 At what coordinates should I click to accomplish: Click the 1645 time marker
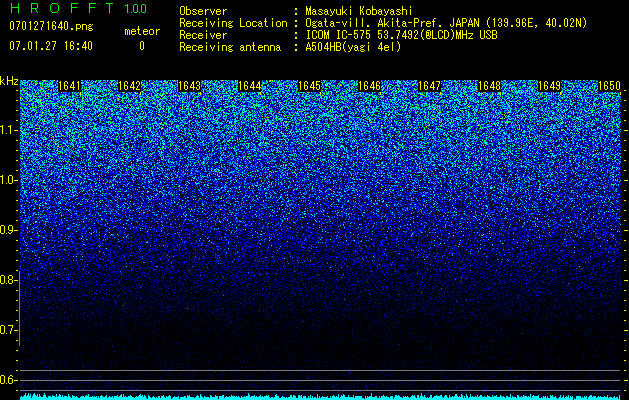(310, 86)
